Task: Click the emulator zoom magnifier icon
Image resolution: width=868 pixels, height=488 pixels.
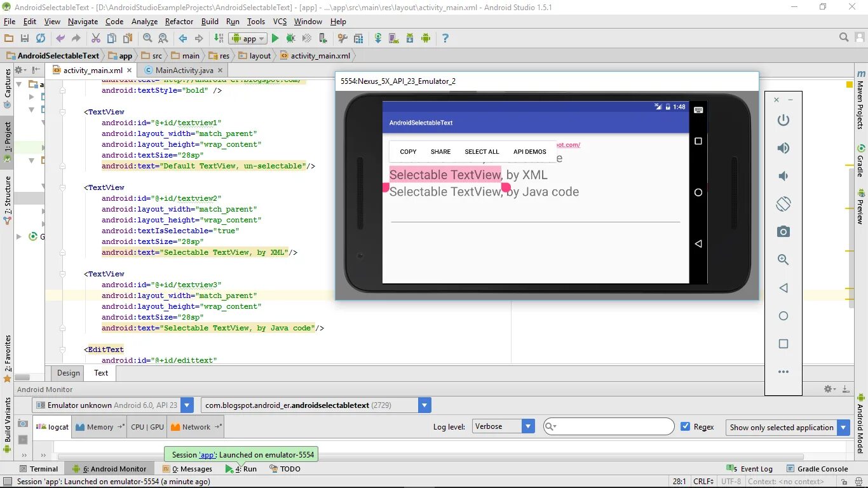Action: (x=783, y=260)
